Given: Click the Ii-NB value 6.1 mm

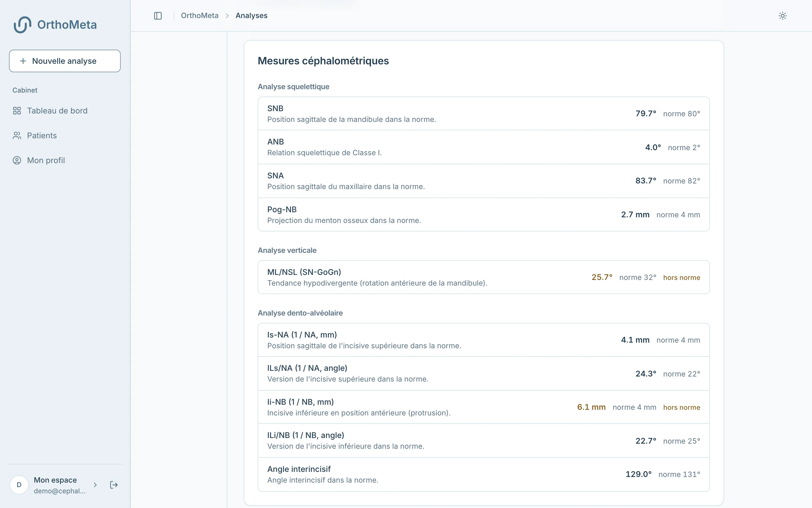Looking at the screenshot, I should click(591, 407).
